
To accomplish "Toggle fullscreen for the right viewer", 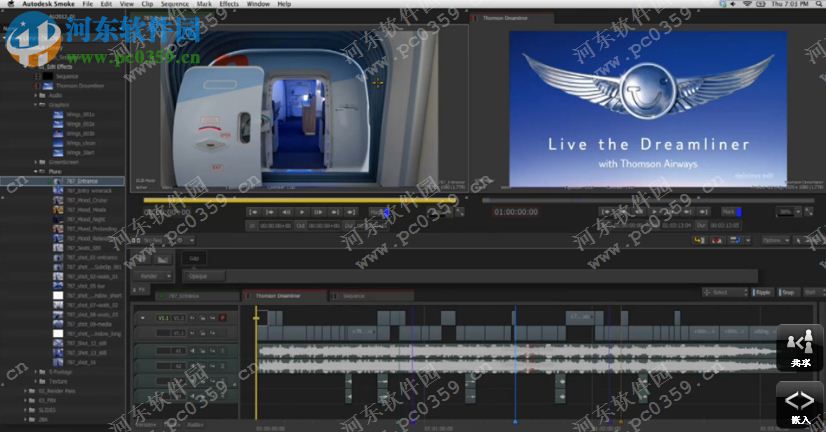I will click(x=809, y=212).
